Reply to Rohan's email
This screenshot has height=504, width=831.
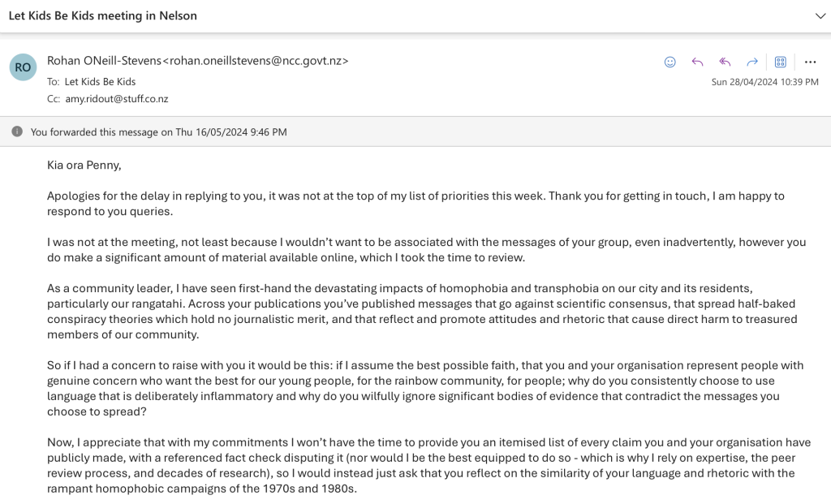[x=697, y=62]
